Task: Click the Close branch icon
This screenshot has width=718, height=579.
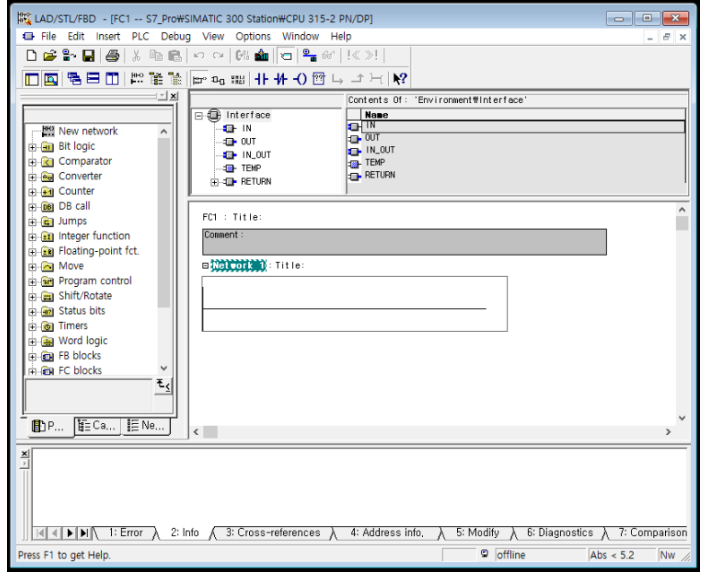Action: (357, 79)
